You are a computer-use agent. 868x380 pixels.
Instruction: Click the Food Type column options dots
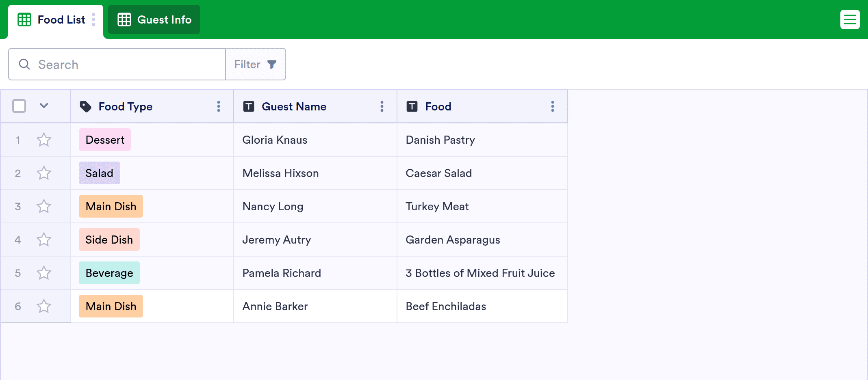click(x=219, y=106)
